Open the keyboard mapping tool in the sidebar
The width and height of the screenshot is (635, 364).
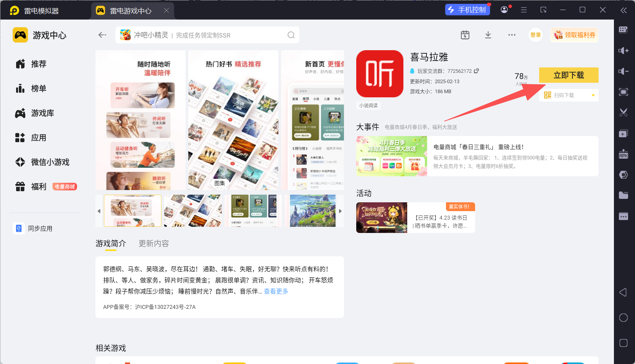(623, 30)
